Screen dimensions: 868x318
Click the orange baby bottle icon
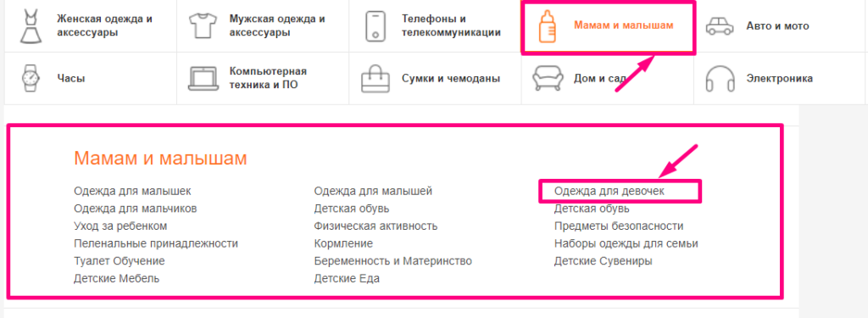tap(548, 26)
